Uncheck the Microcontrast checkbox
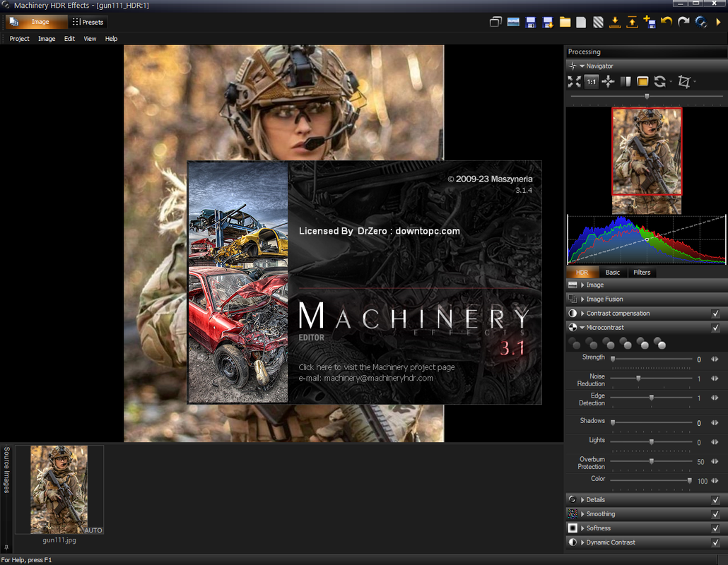Viewport: 728px width, 565px height. (715, 328)
